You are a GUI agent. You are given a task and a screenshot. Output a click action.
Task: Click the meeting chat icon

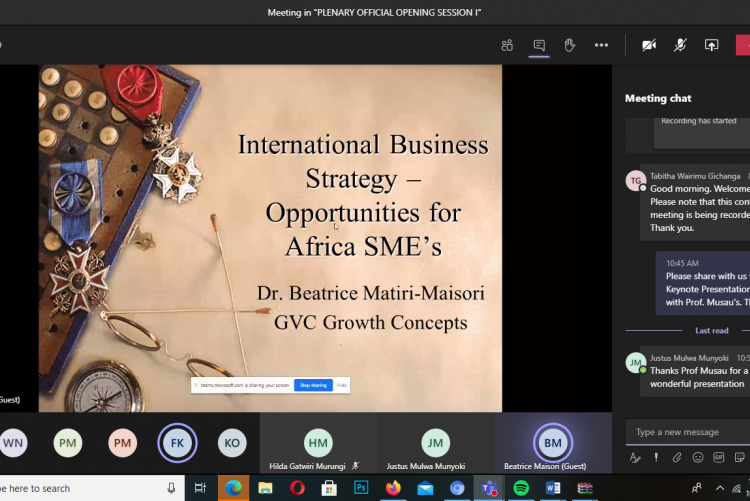tap(539, 45)
